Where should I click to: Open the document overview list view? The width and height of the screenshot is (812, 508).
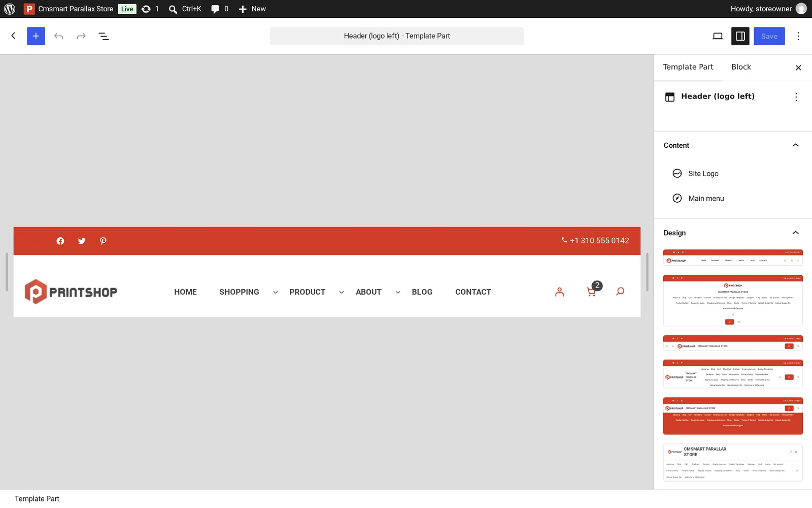click(104, 36)
